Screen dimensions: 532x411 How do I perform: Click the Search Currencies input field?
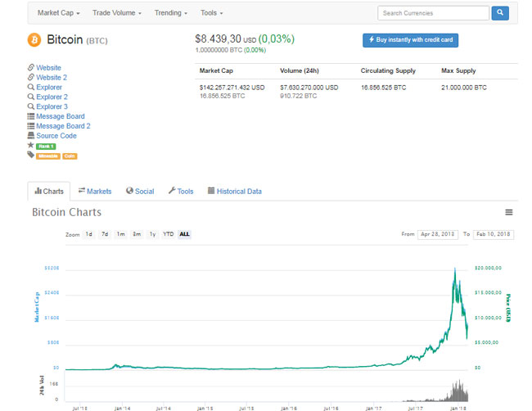click(x=433, y=13)
